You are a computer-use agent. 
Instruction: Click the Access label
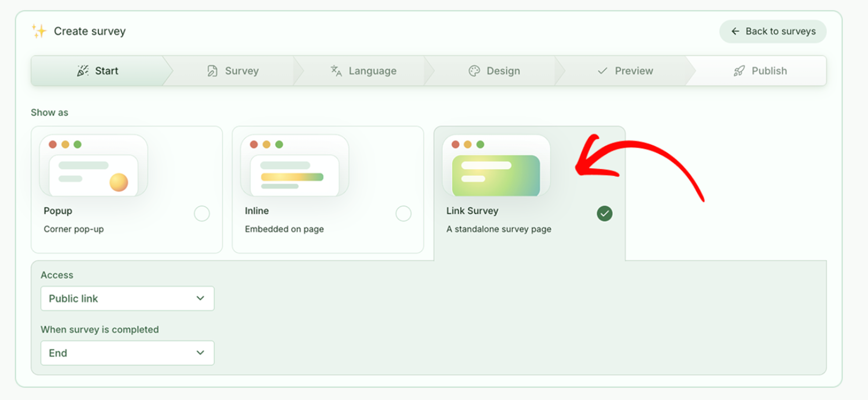(x=57, y=275)
